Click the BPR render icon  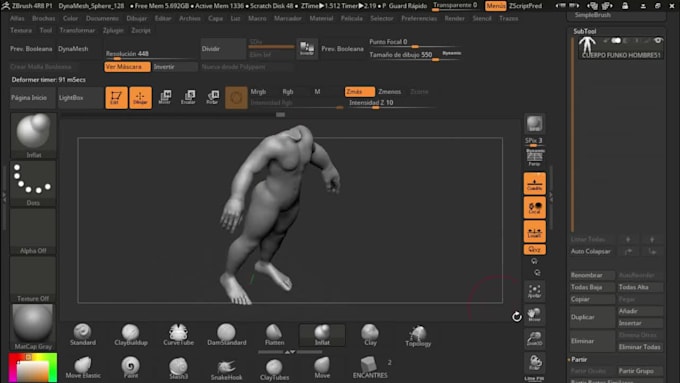[x=534, y=124]
